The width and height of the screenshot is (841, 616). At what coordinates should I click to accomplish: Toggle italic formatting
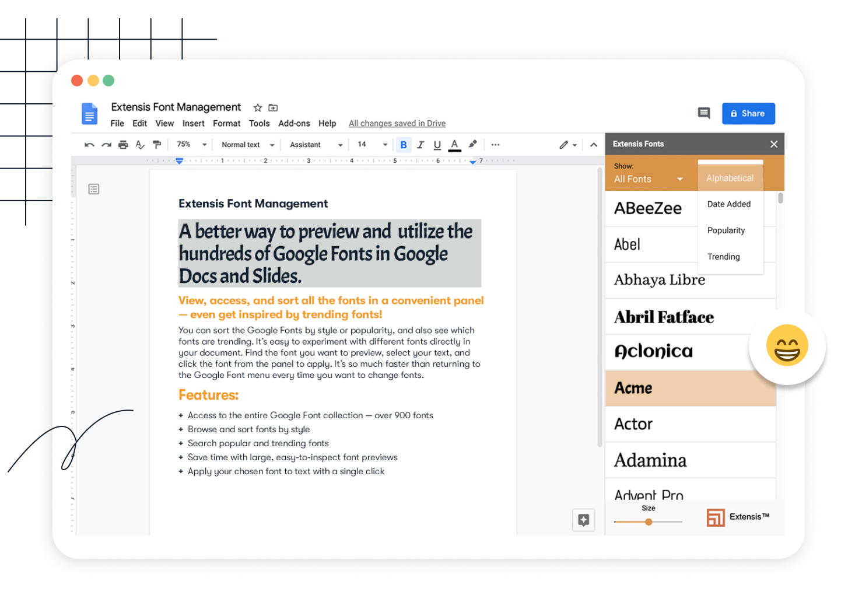(x=420, y=144)
